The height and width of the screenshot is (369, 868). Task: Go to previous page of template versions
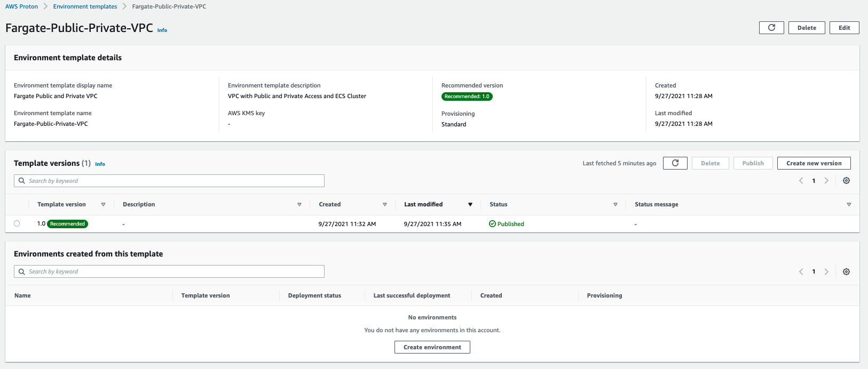point(801,181)
